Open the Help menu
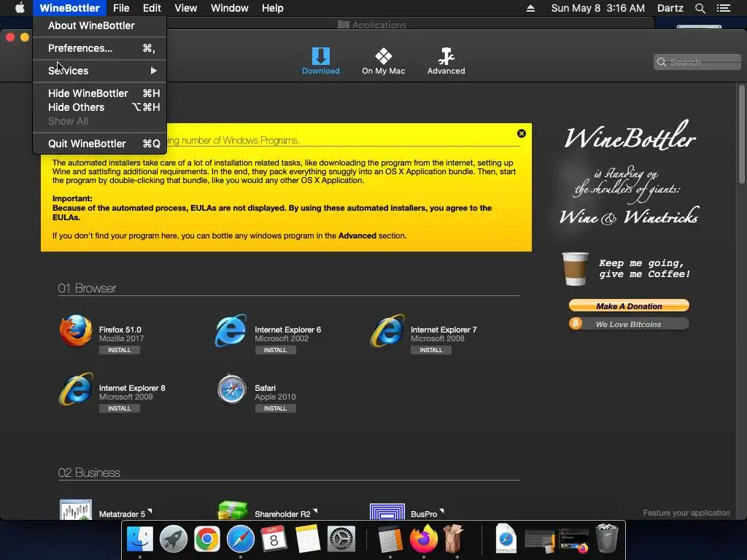Viewport: 747px width, 560px height. point(273,8)
